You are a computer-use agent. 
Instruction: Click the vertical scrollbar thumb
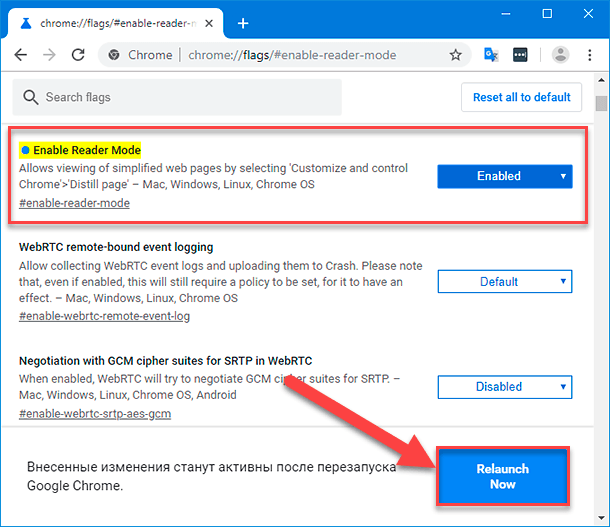(x=601, y=103)
